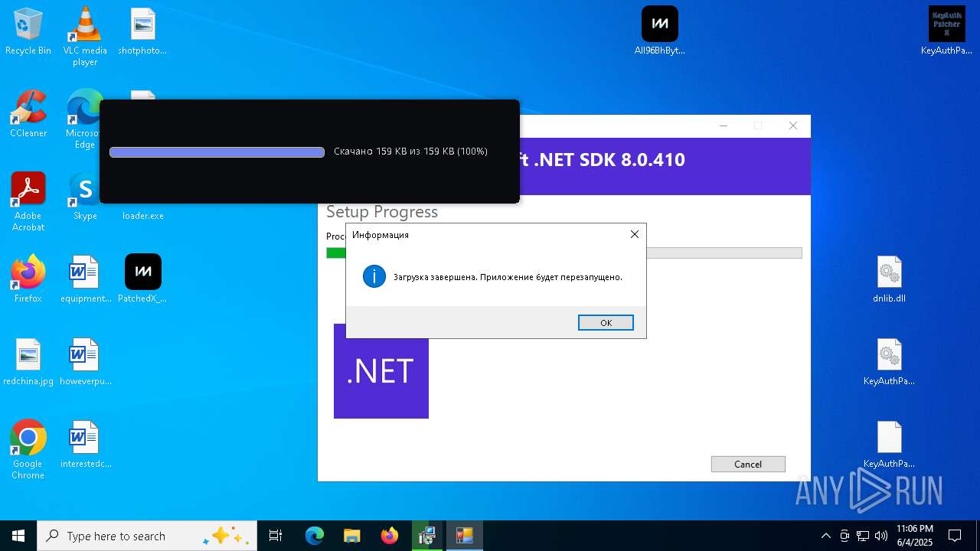Open Microsoft Edge desktop shortcut
This screenshot has width=980, height=551.
pyautogui.click(x=84, y=120)
